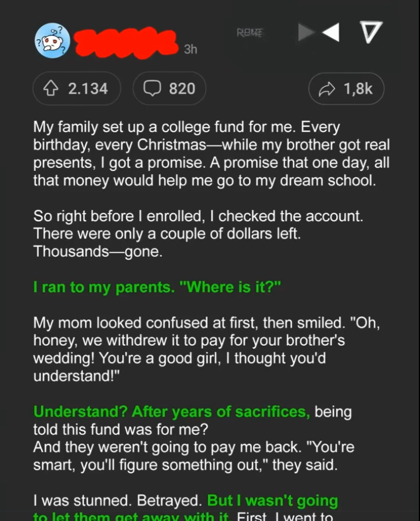420x521 pixels.
Task: Click the line 'Thousands—gone.'
Action: (98, 252)
